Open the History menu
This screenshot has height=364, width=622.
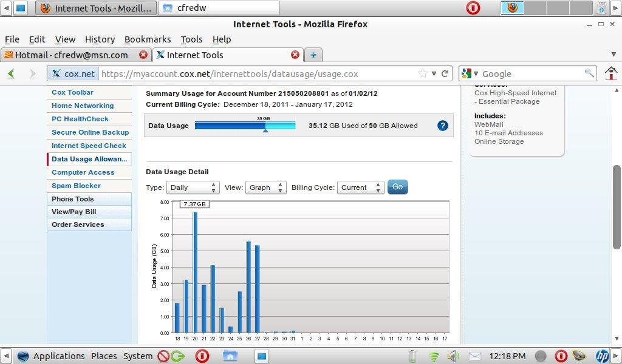pos(100,39)
